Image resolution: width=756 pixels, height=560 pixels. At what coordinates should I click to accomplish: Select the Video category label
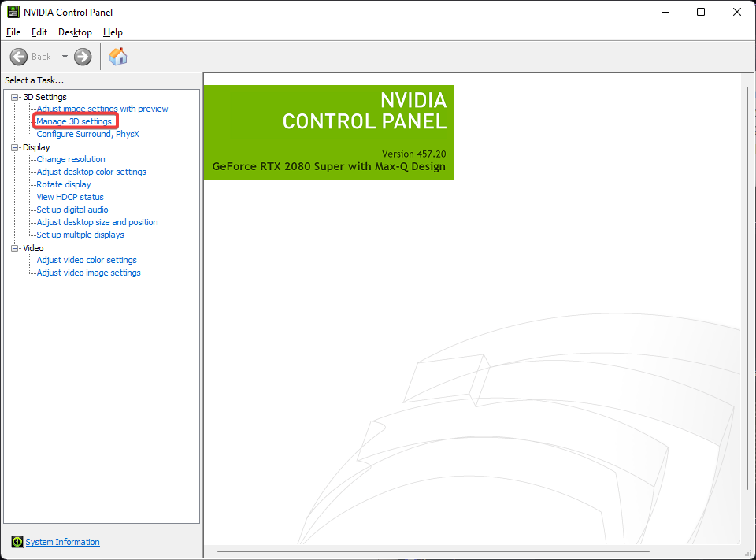pos(33,248)
